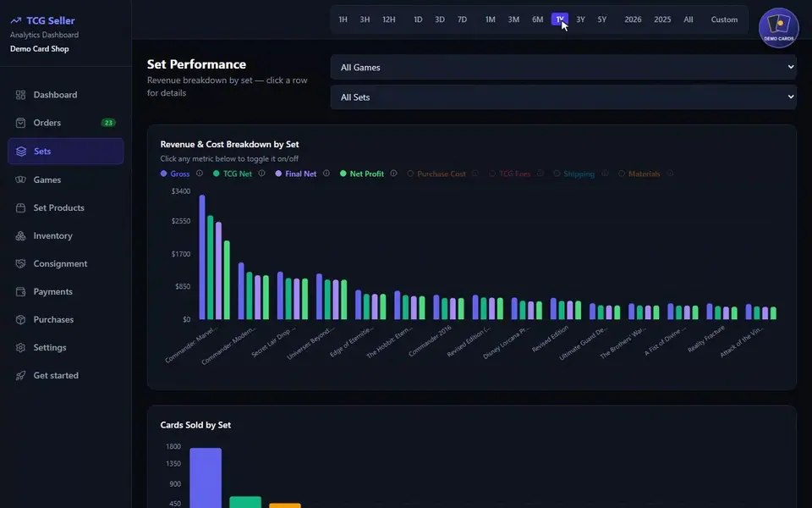The width and height of the screenshot is (812, 508).
Task: Open the Custom date range
Action: pos(724,19)
